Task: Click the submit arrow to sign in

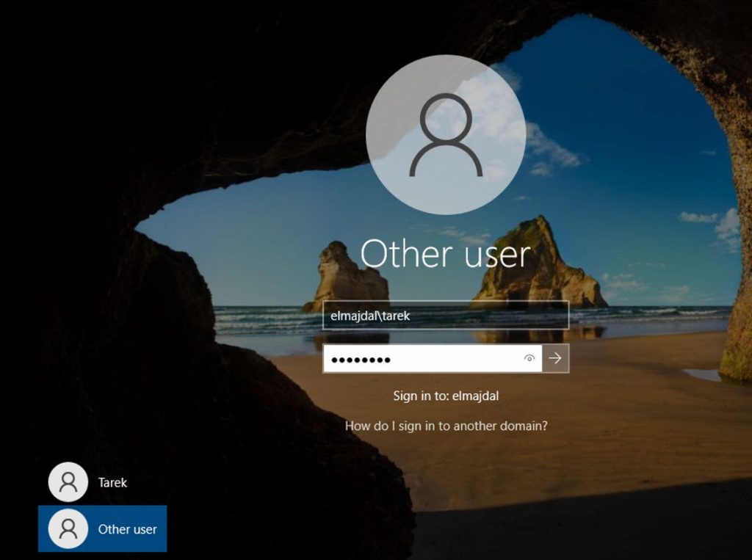Action: (556, 359)
